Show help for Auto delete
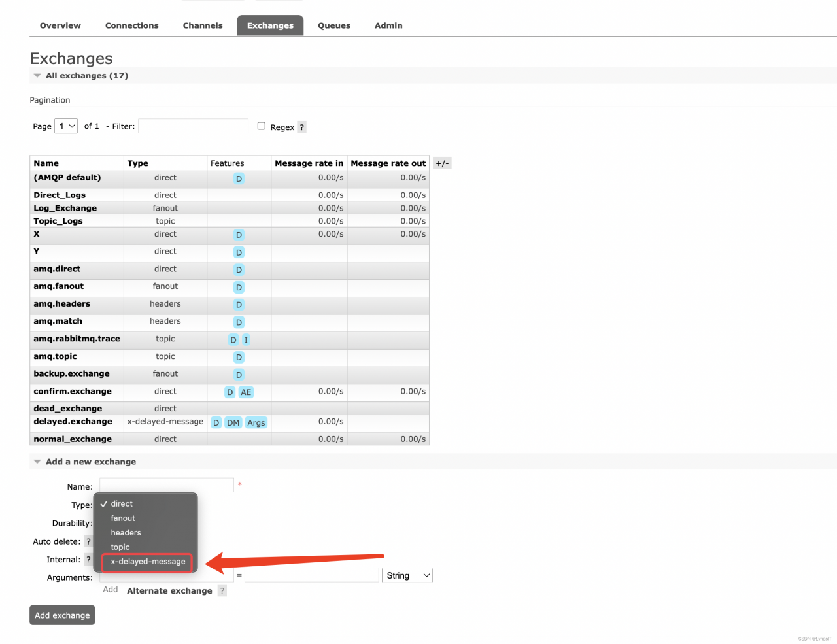Image resolution: width=837 pixels, height=644 pixels. [x=88, y=541]
